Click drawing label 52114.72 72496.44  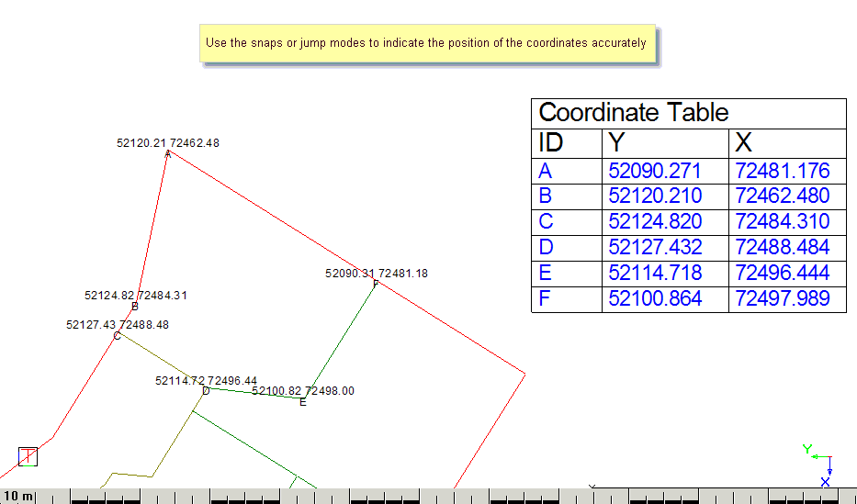click(206, 381)
